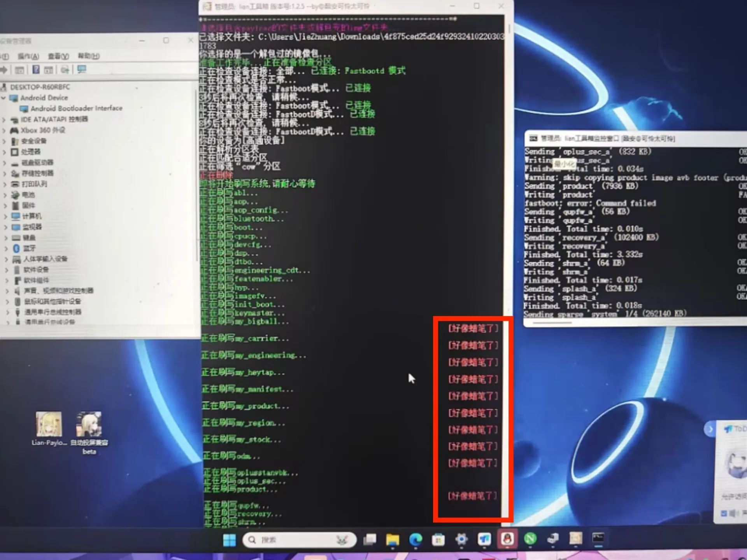Viewport: 747px width, 560px height.
Task: Select the 电池 battery tree item
Action: 28,195
